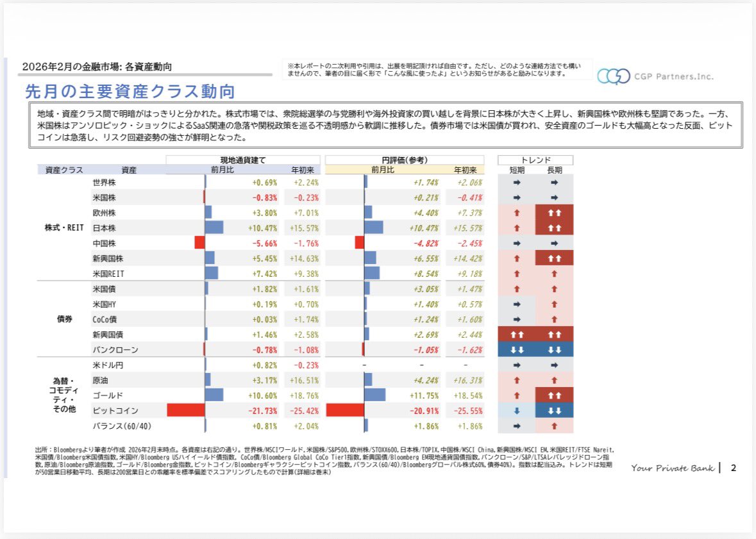
Task: Select the 米国株 row label
Action: pos(104,197)
